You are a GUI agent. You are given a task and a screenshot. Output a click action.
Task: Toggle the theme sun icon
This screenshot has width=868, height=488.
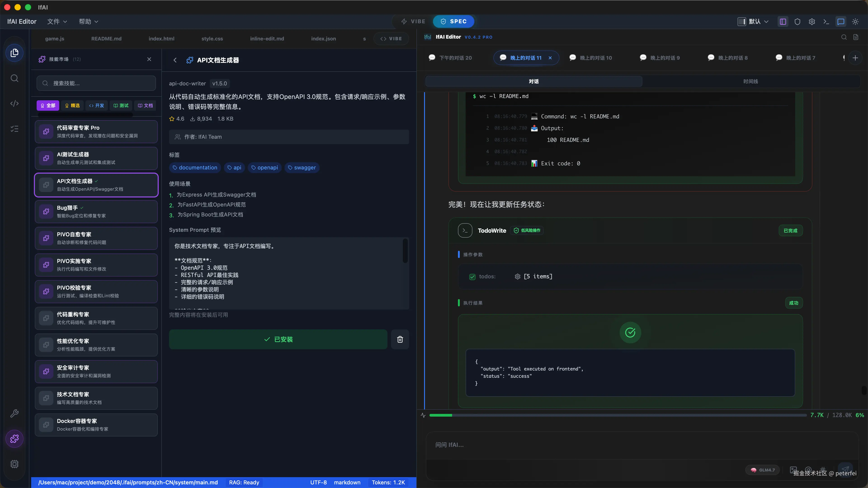pyautogui.click(x=855, y=21)
